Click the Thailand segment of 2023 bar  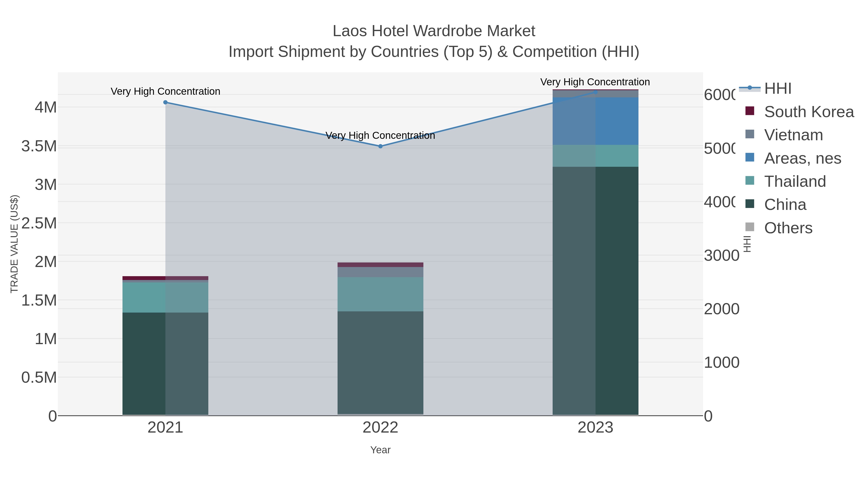point(595,156)
